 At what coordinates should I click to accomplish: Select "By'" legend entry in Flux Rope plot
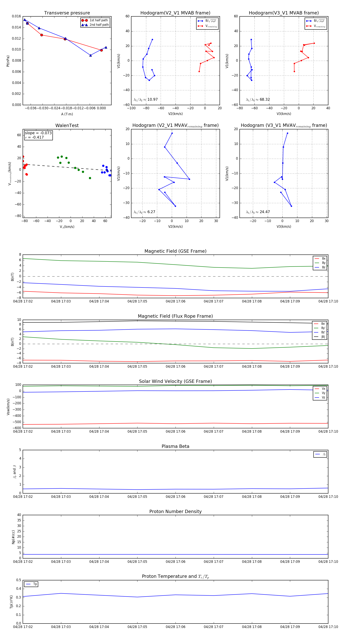tap(320, 328)
